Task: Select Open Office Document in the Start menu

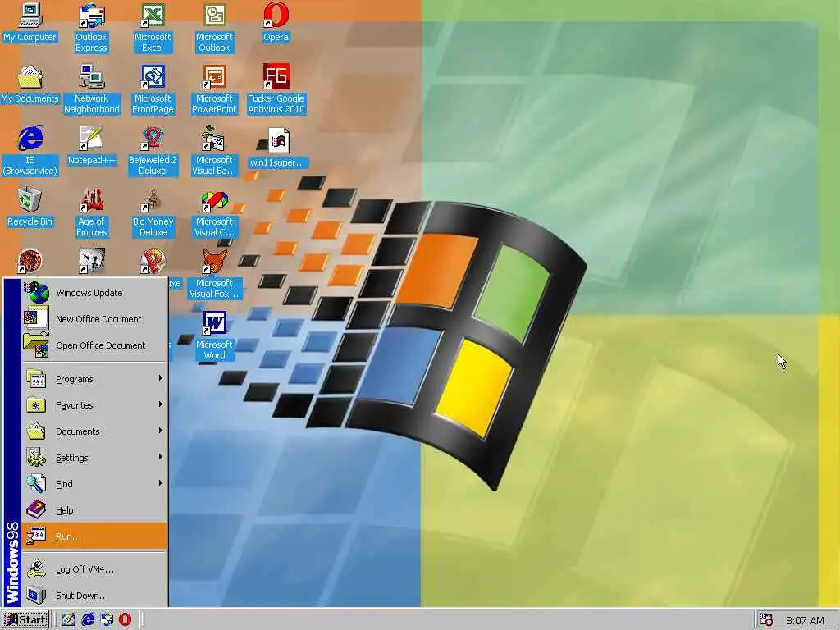Action: click(94, 345)
